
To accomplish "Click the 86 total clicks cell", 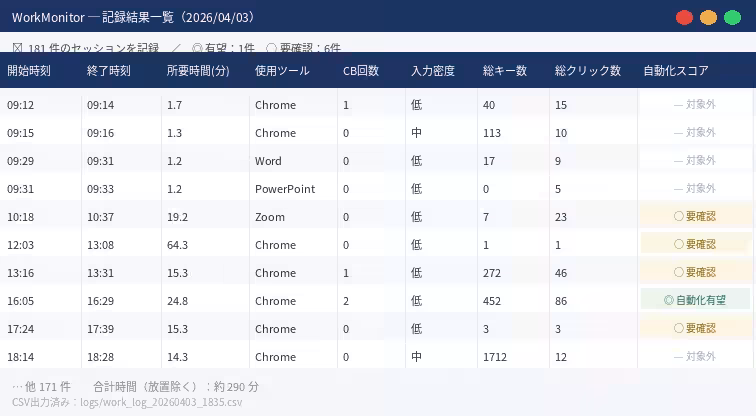I will pyautogui.click(x=561, y=301).
